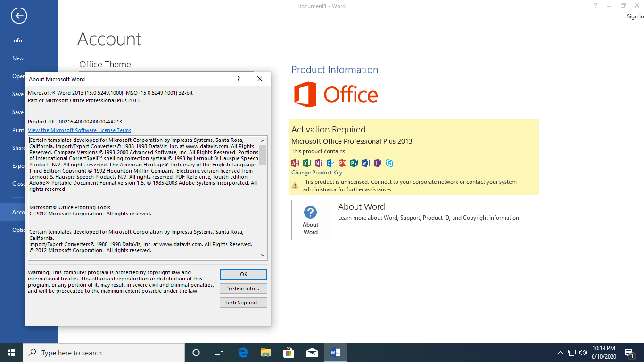Show hidden tray icons chevron

560,353
